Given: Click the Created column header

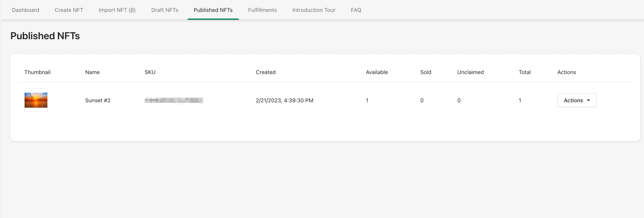Looking at the screenshot, I should 265,72.
